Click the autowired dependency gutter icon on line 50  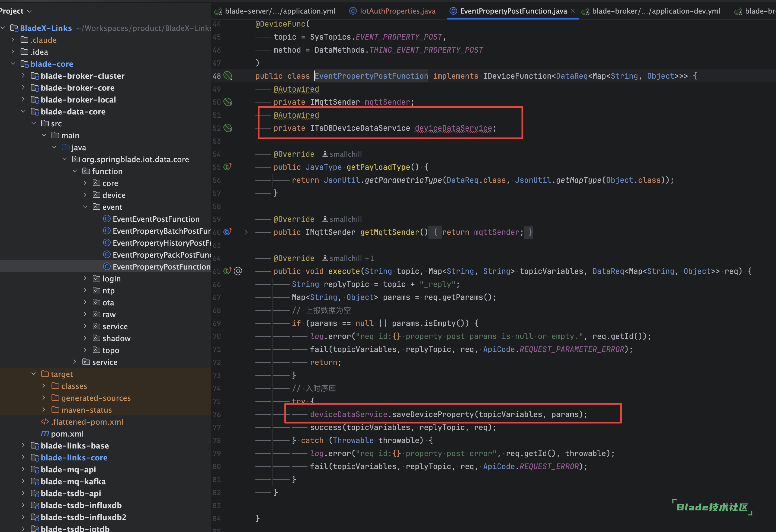click(x=228, y=102)
